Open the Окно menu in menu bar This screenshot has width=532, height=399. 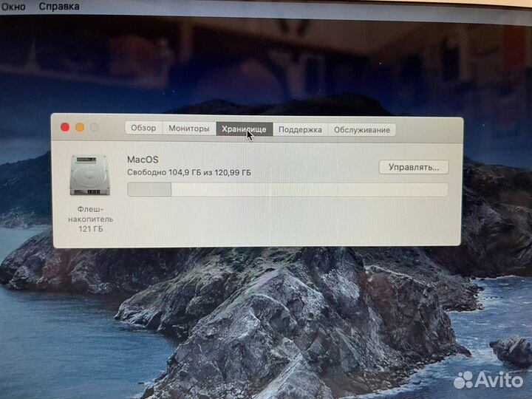(13, 7)
